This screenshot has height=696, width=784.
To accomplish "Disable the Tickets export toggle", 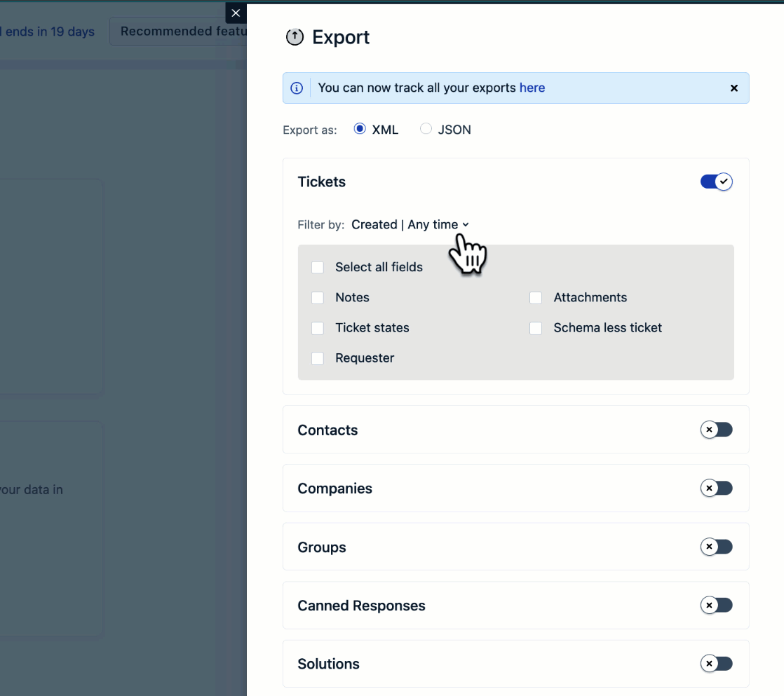I will (x=716, y=182).
